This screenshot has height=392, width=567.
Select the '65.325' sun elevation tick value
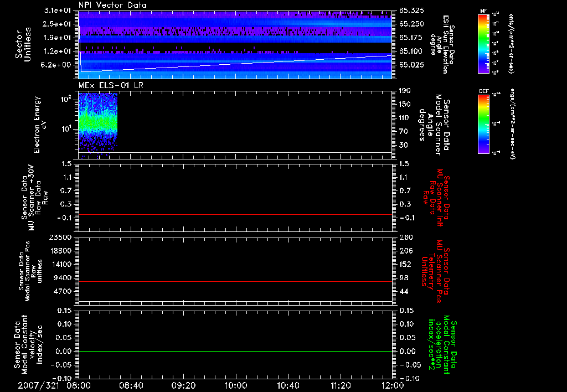[x=411, y=11]
